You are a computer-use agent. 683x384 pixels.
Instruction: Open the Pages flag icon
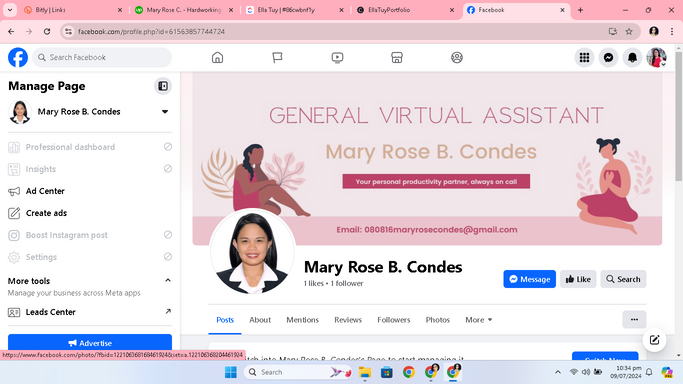click(x=277, y=57)
